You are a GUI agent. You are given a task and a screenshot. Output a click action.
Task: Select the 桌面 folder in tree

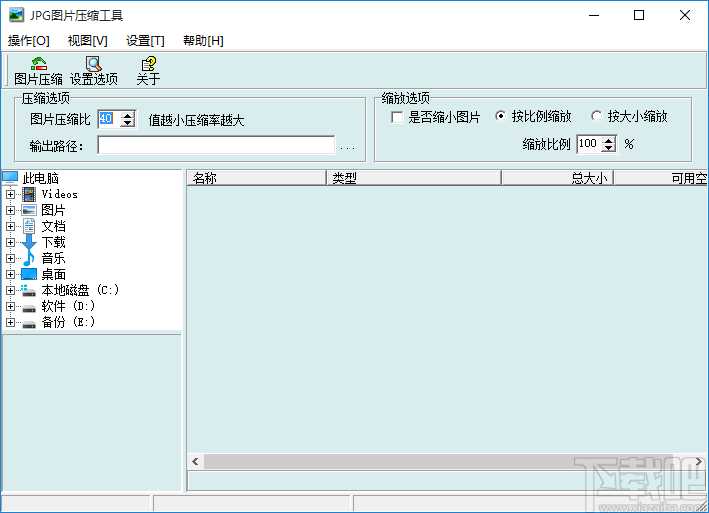point(53,274)
